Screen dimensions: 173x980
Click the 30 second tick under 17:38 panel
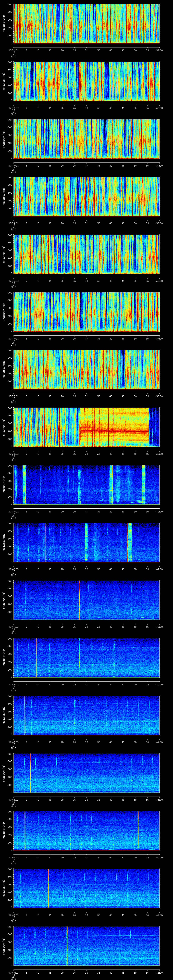pos(87,454)
